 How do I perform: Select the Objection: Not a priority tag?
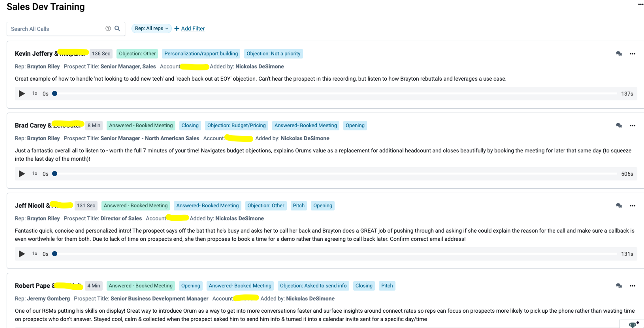[273, 54]
